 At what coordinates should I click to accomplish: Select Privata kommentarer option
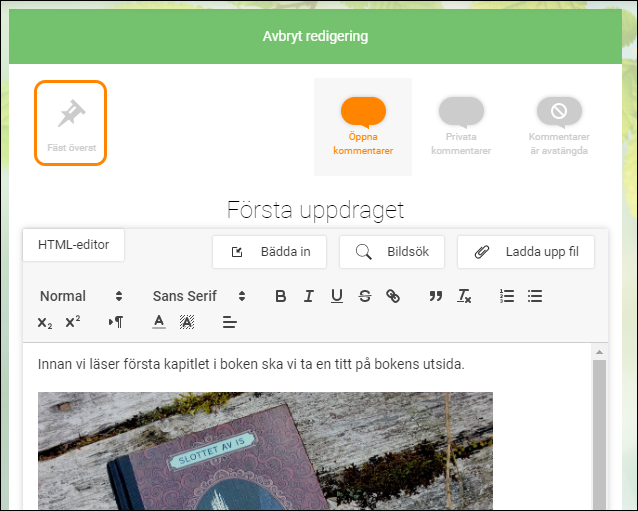(461, 127)
